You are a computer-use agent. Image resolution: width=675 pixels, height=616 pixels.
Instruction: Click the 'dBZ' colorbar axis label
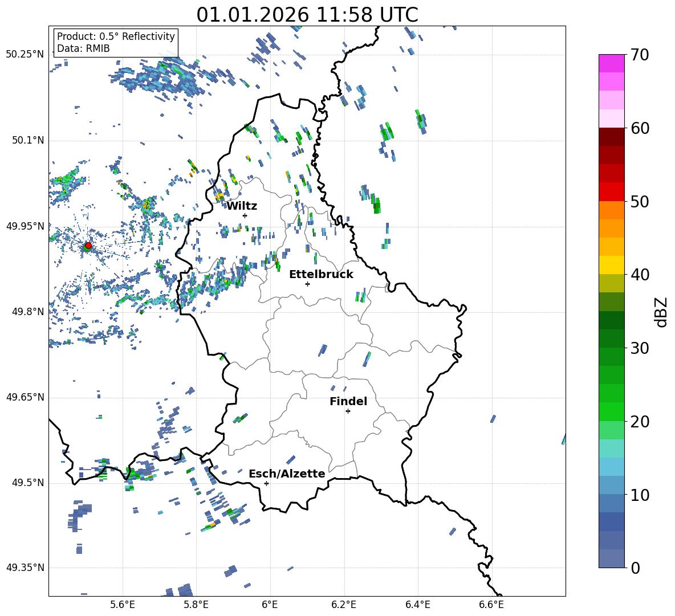click(x=661, y=312)
